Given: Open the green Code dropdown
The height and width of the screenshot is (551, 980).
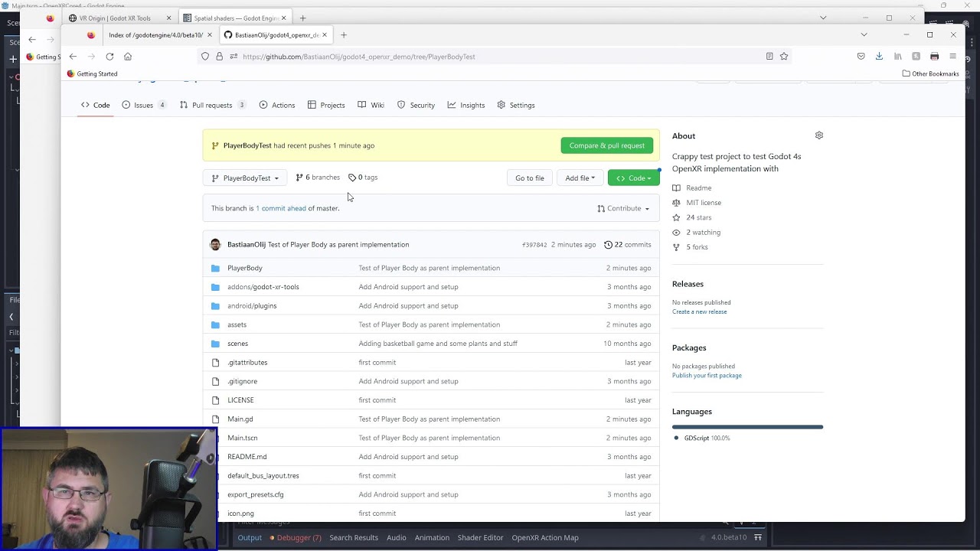Looking at the screenshot, I should [633, 178].
